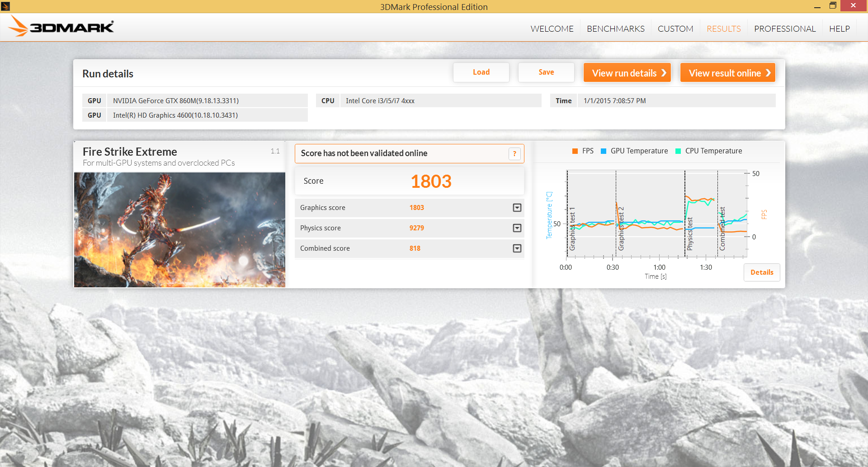868x467 pixels.
Task: Click the overall score value 1803
Action: [x=431, y=181]
